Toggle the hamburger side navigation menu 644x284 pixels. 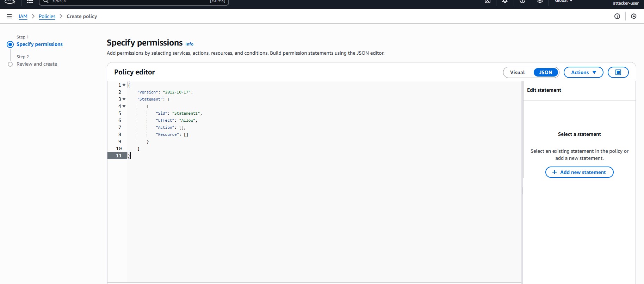pyautogui.click(x=9, y=16)
